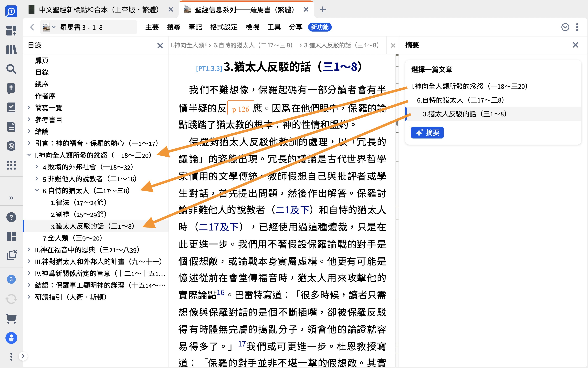588x368 pixels.
Task: Open the checklist reading plan icon
Action: pos(11,107)
